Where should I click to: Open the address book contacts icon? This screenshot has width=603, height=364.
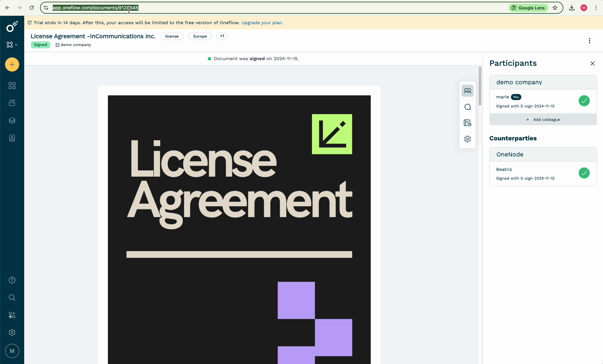point(12,138)
